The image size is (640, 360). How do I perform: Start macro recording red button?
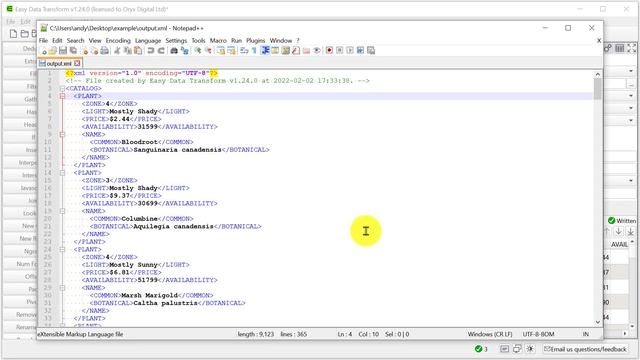pyautogui.click(x=329, y=50)
